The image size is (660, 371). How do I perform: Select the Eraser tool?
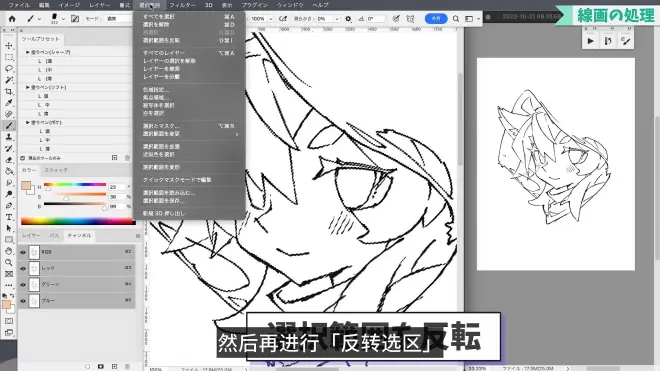click(x=9, y=160)
